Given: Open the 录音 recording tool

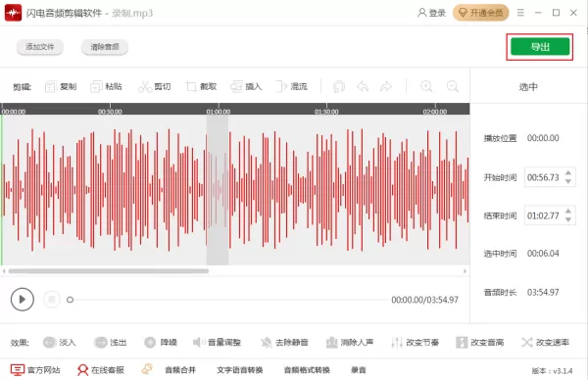Looking at the screenshot, I should pos(358,370).
